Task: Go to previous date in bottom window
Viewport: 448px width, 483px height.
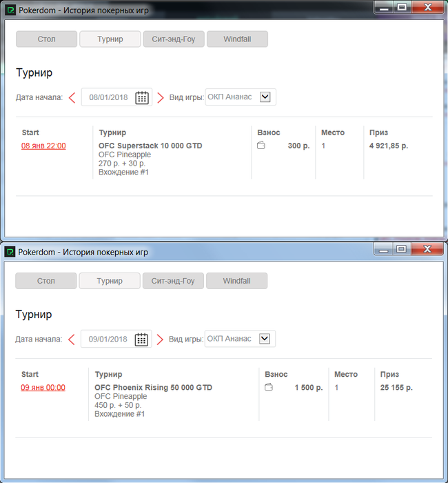Action: pyautogui.click(x=72, y=339)
